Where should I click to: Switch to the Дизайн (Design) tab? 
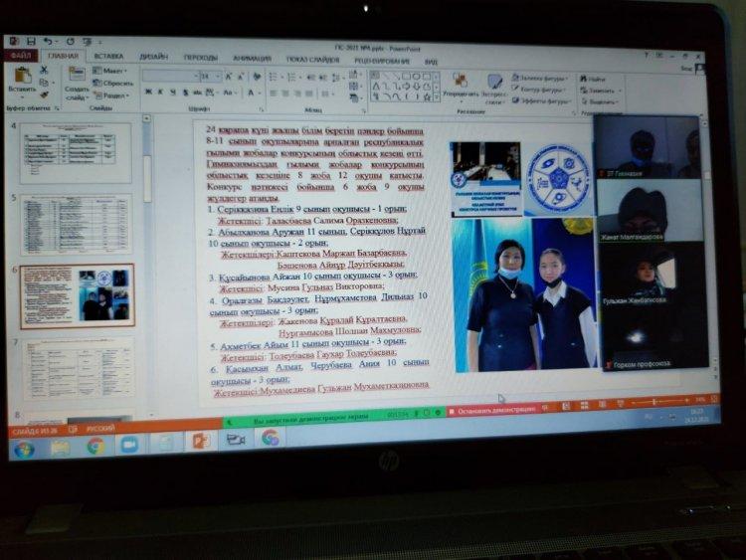point(153,57)
